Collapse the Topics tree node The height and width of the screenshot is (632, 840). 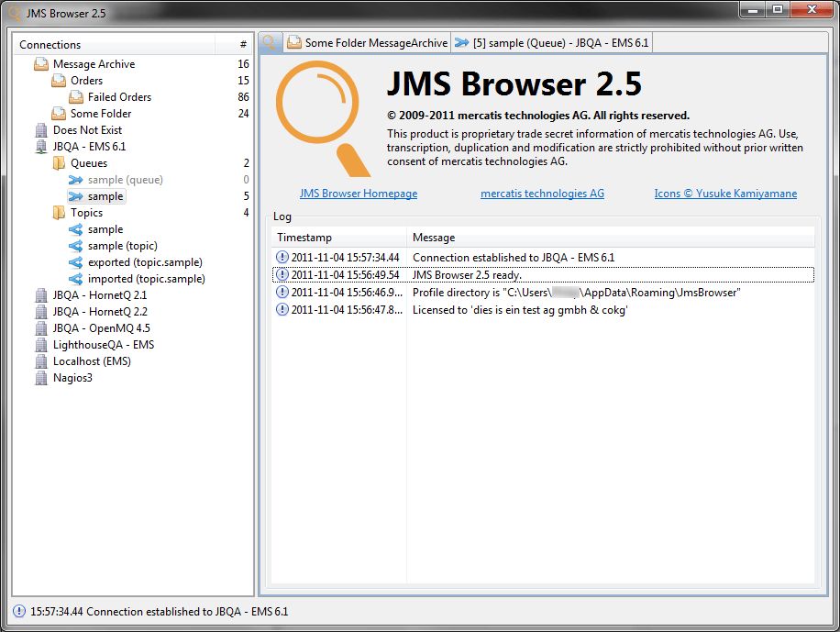[43, 212]
